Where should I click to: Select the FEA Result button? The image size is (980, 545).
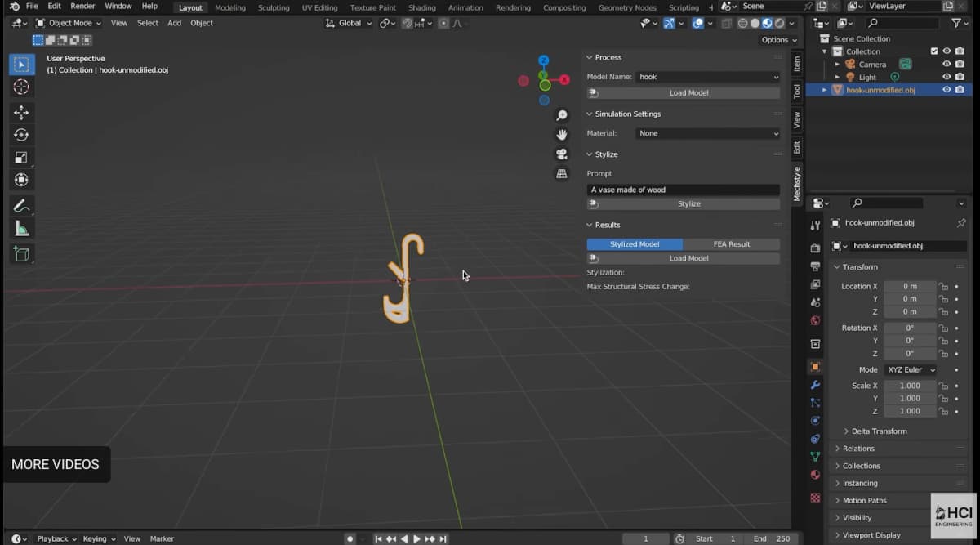coord(731,244)
